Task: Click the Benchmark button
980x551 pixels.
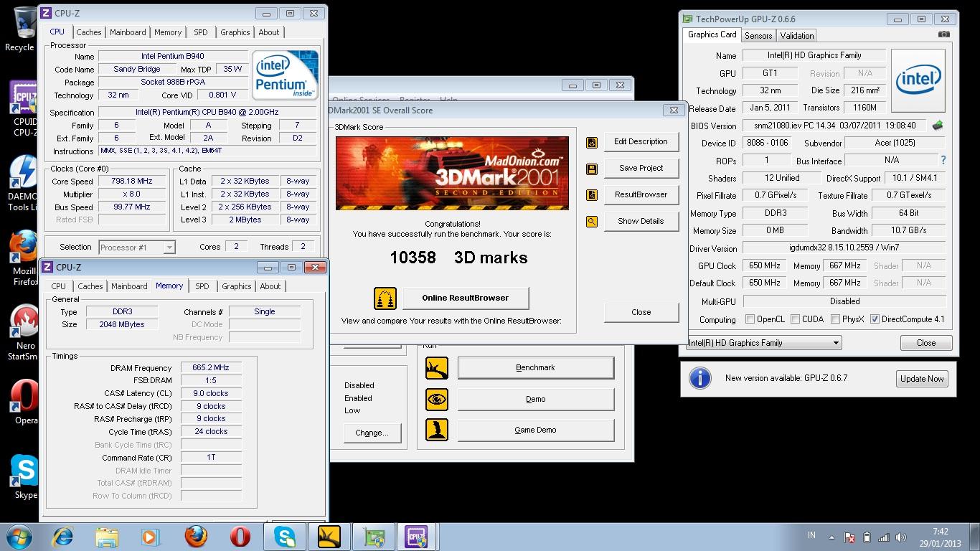Action: [x=536, y=368]
